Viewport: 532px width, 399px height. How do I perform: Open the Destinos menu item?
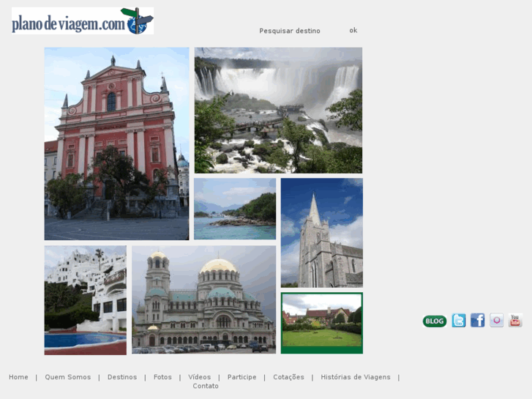coord(122,377)
